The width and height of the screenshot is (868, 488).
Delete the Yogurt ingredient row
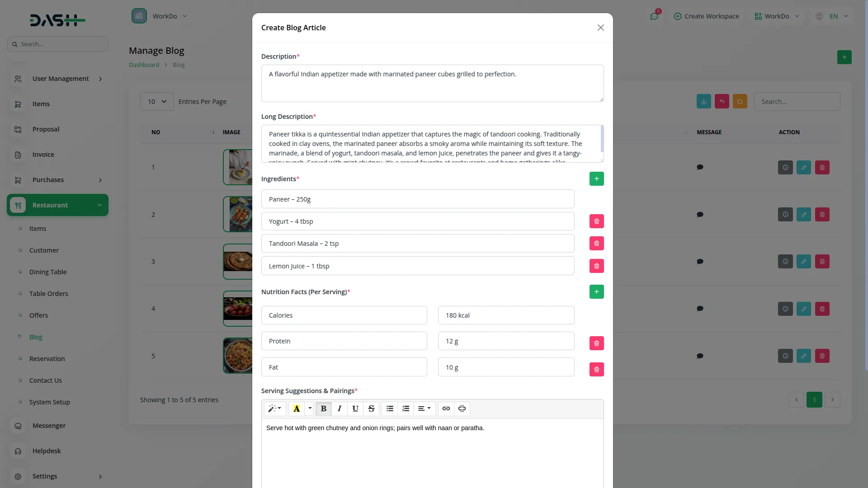point(596,221)
